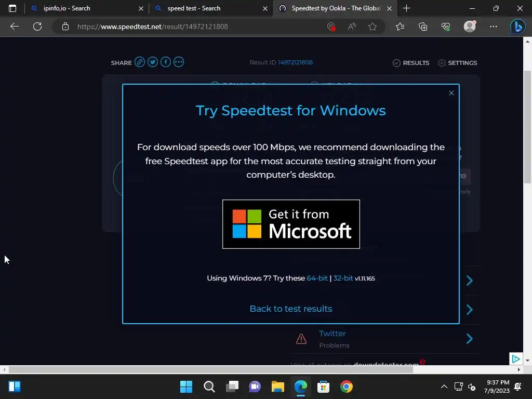Open the taskbar clock and date
The height and width of the screenshot is (399, 532).
[497, 387]
